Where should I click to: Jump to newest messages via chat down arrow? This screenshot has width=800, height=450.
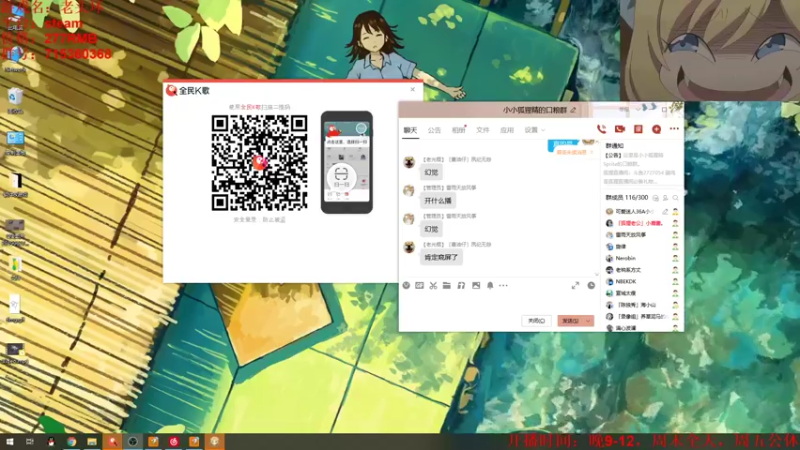click(x=597, y=274)
